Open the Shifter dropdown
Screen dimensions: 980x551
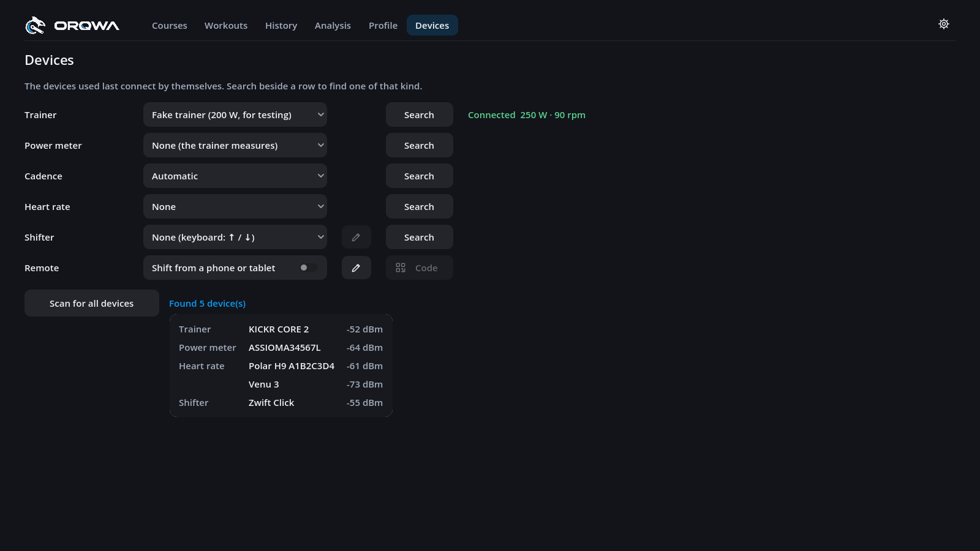[235, 237]
